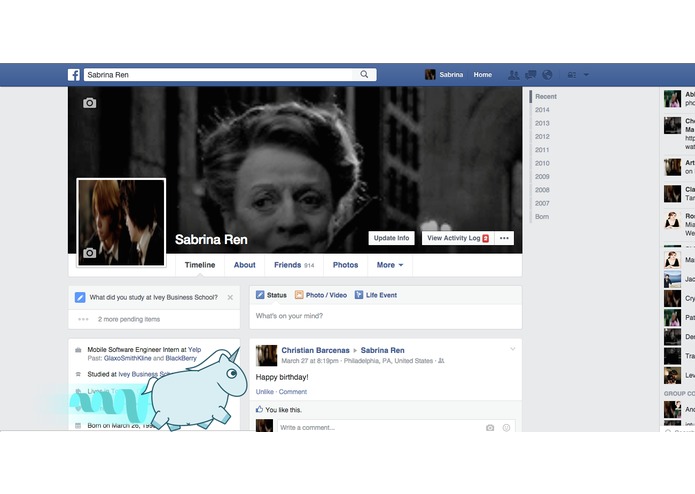The height and width of the screenshot is (494, 695).
Task: Click Comment link on the birthday post
Action: [x=293, y=392]
